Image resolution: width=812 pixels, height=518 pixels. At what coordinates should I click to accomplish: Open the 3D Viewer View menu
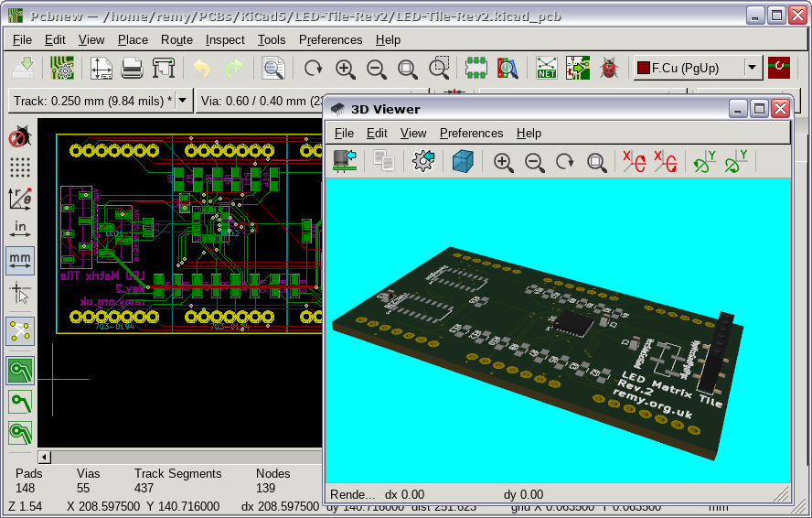pyautogui.click(x=412, y=134)
